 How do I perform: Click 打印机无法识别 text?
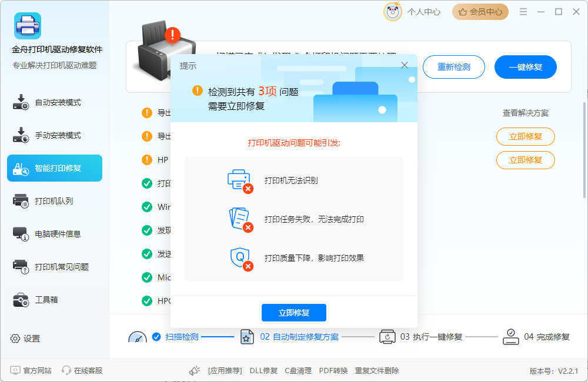point(291,180)
